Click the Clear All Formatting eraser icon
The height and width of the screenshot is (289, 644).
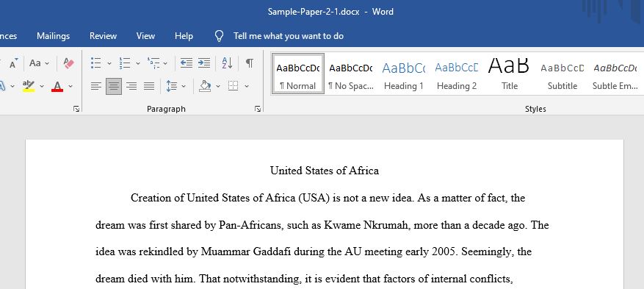[68, 63]
